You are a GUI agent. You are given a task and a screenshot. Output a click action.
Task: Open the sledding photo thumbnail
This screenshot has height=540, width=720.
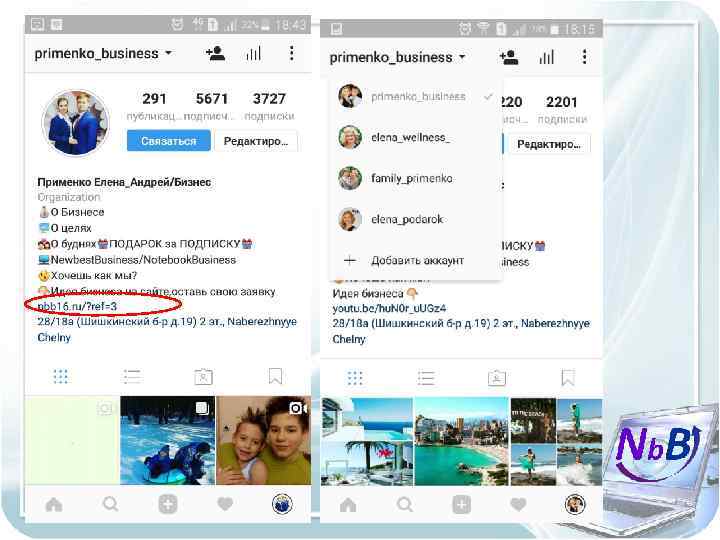[167, 441]
